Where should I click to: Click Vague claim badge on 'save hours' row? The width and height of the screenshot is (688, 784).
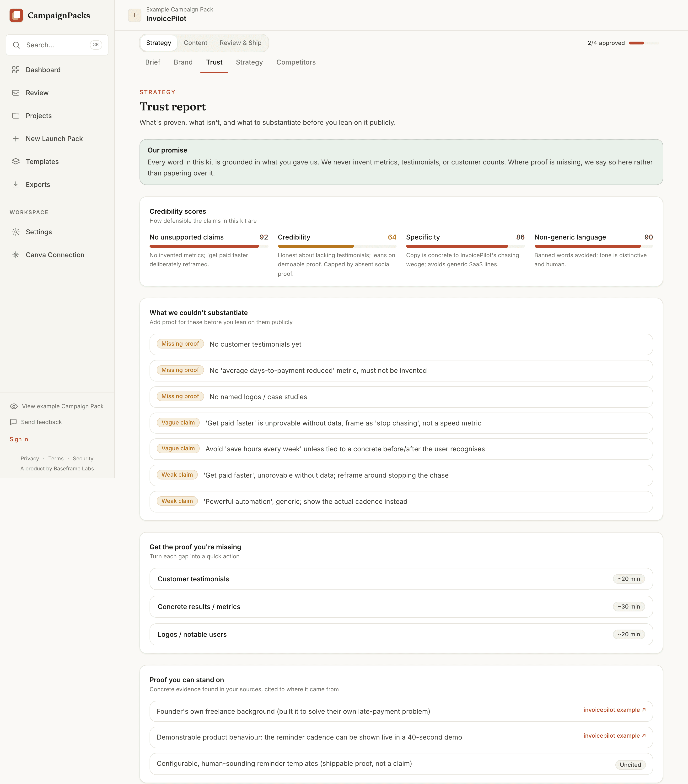coord(178,448)
